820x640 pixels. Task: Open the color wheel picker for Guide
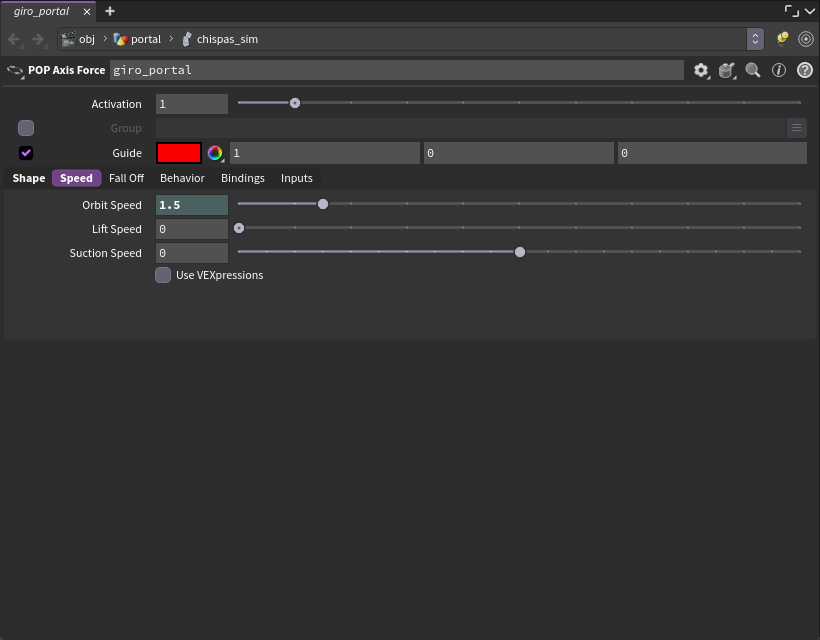(215, 153)
